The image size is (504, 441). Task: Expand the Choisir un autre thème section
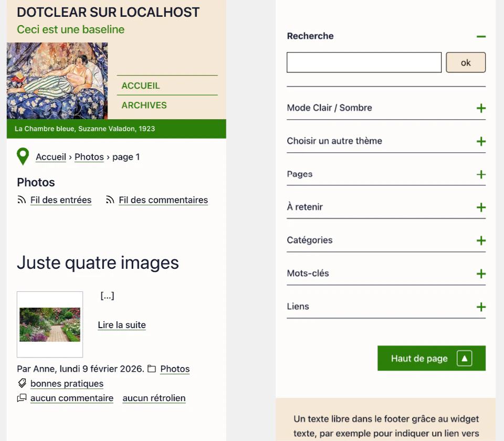(x=481, y=141)
